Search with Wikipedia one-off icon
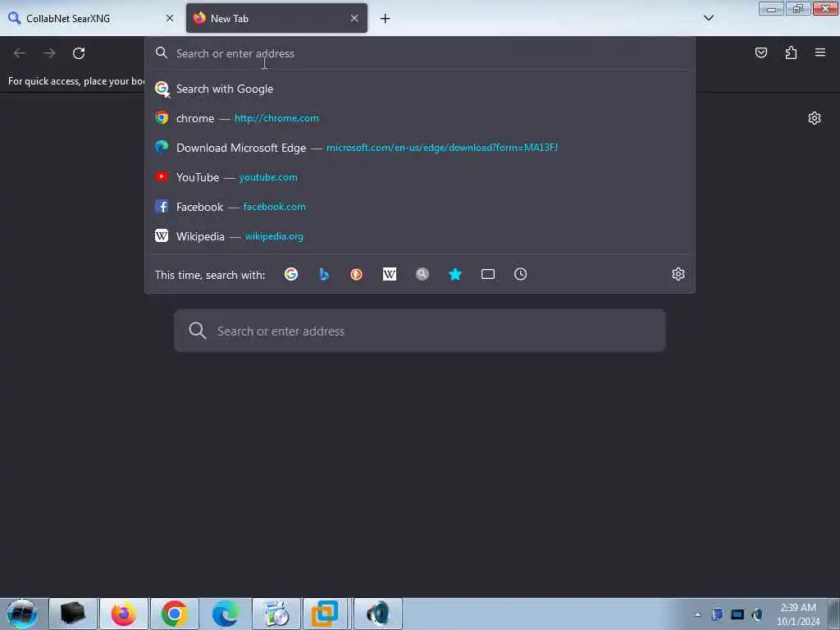840x630 pixels. [390, 274]
